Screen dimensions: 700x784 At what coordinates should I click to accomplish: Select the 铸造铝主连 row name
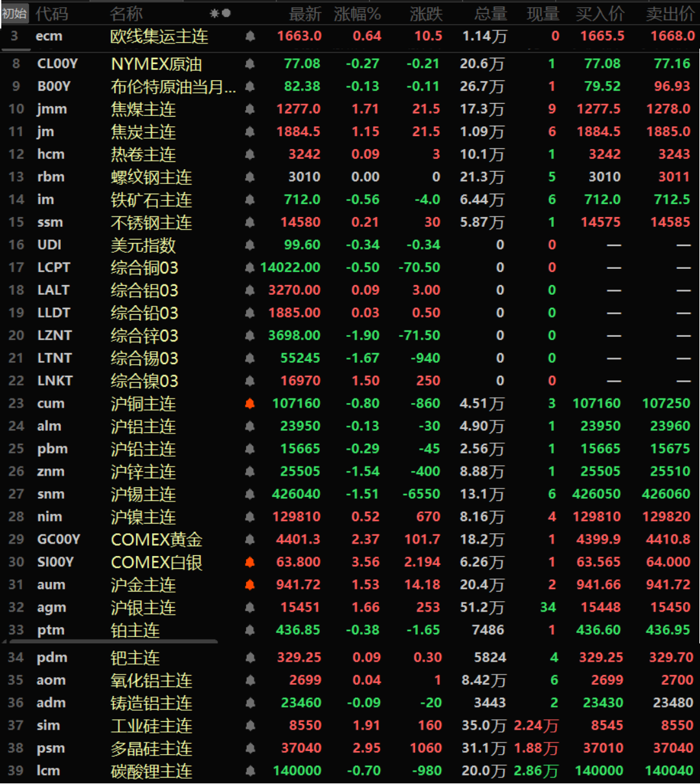pyautogui.click(x=152, y=704)
